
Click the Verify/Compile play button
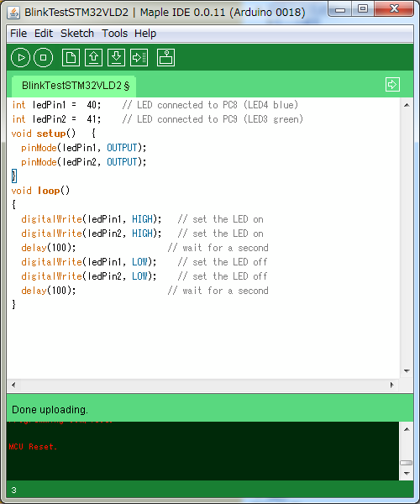[x=20, y=57]
